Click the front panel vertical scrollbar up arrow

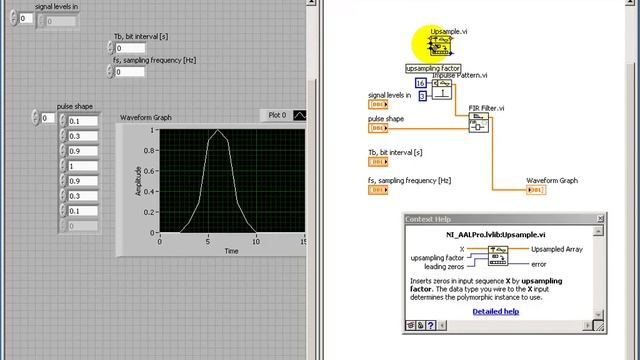click(311, 2)
